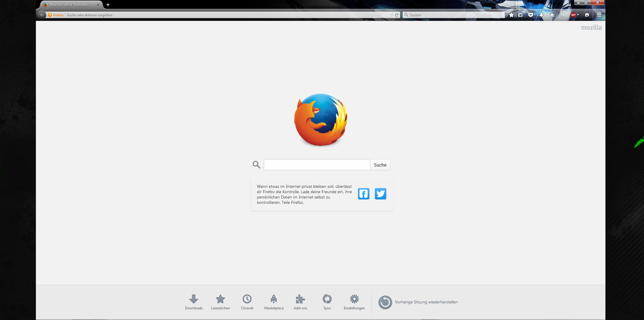
Task: Expand the address bar history dropdown
Action: [392, 15]
